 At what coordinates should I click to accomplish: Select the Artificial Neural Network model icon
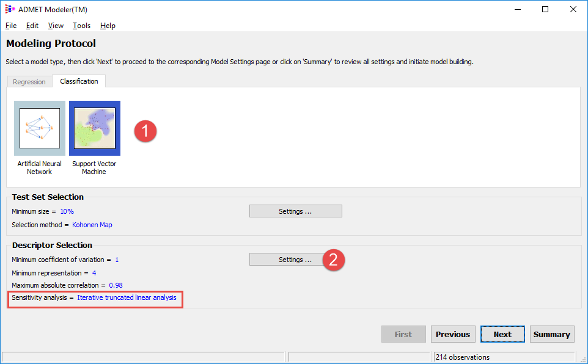click(40, 128)
